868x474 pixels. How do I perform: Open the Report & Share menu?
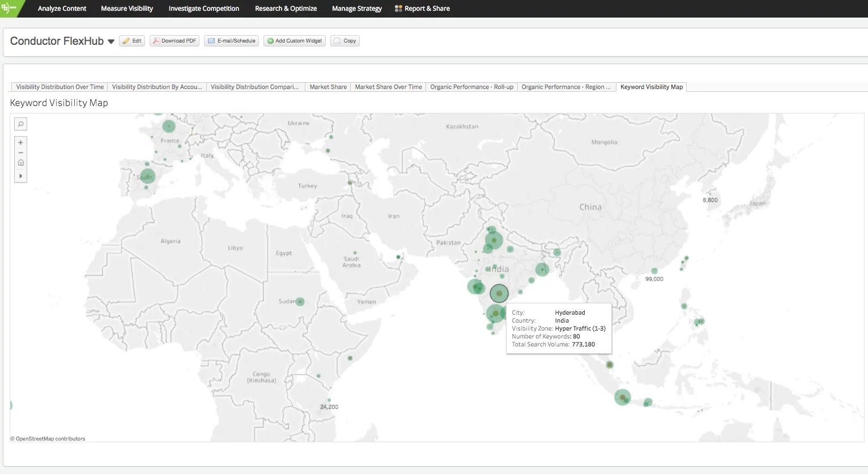point(422,9)
